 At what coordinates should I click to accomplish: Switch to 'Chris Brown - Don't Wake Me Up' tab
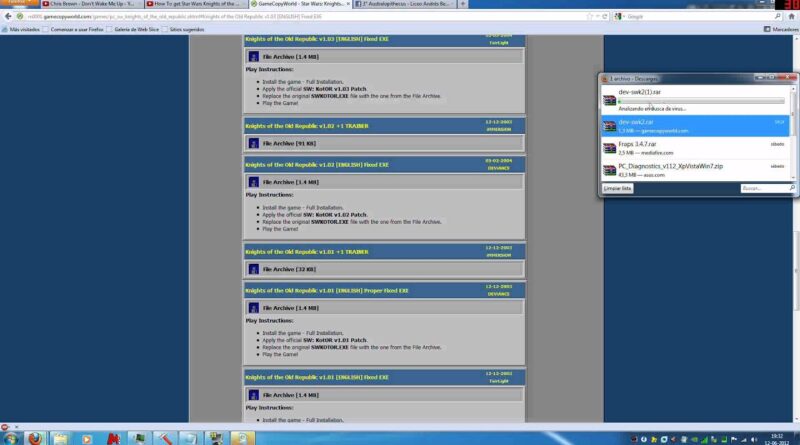91,4
